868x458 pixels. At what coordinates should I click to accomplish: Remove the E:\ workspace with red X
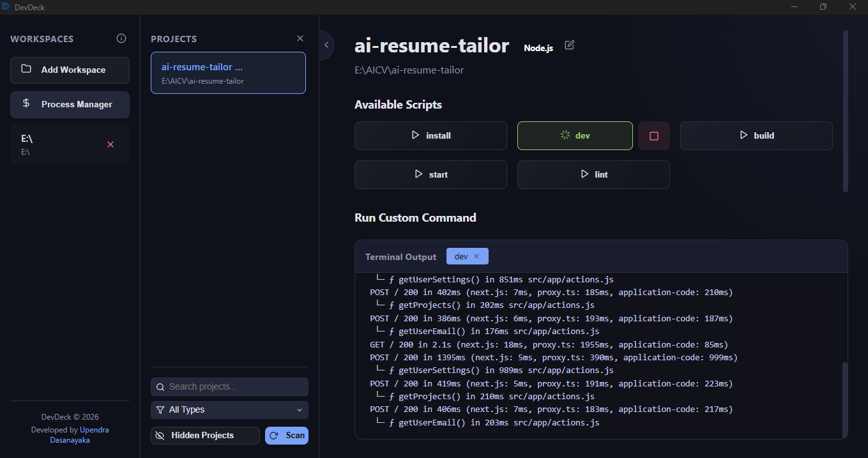pos(110,144)
